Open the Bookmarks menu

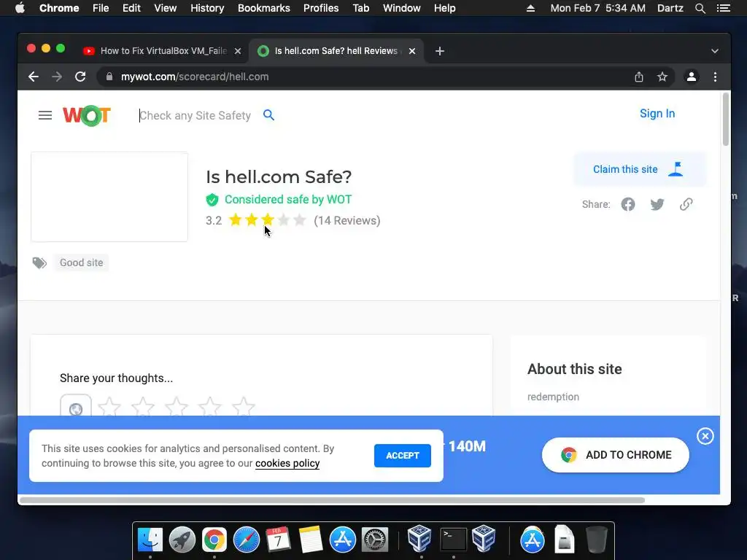264,8
